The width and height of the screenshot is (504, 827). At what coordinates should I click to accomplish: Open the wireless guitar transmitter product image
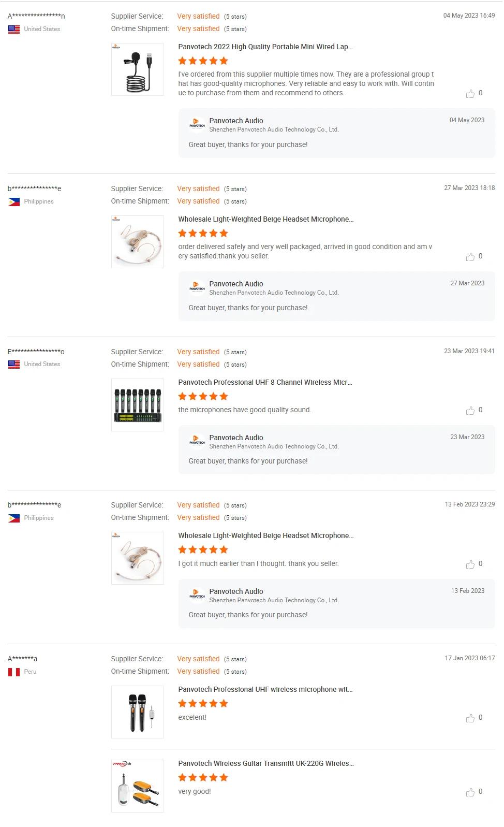138,786
